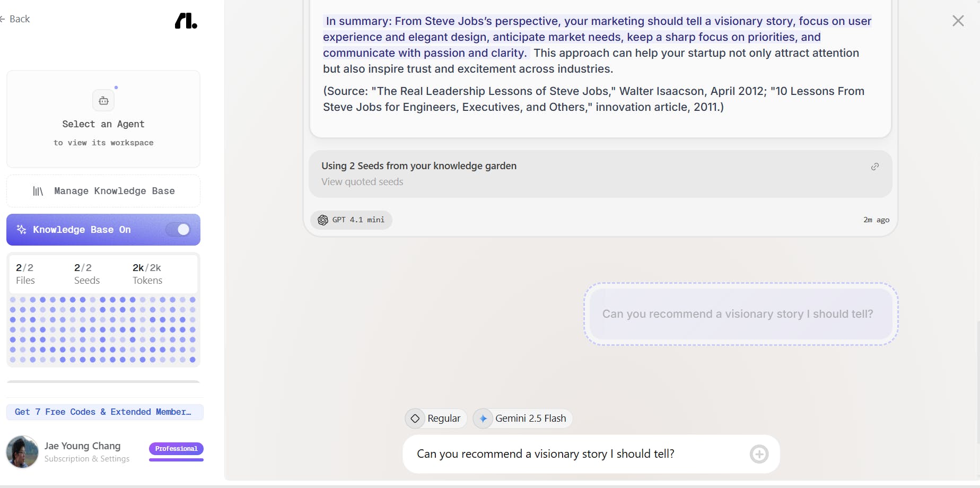Screen dimensions: 980x488
Task: Click the copy link icon on seeds card
Action: pos(875,167)
